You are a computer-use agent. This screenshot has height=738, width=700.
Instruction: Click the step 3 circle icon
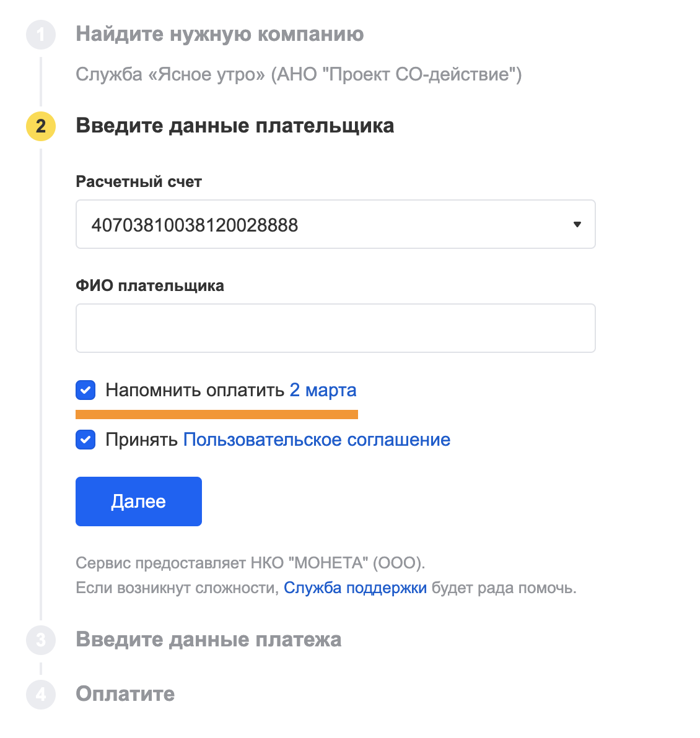(40, 640)
